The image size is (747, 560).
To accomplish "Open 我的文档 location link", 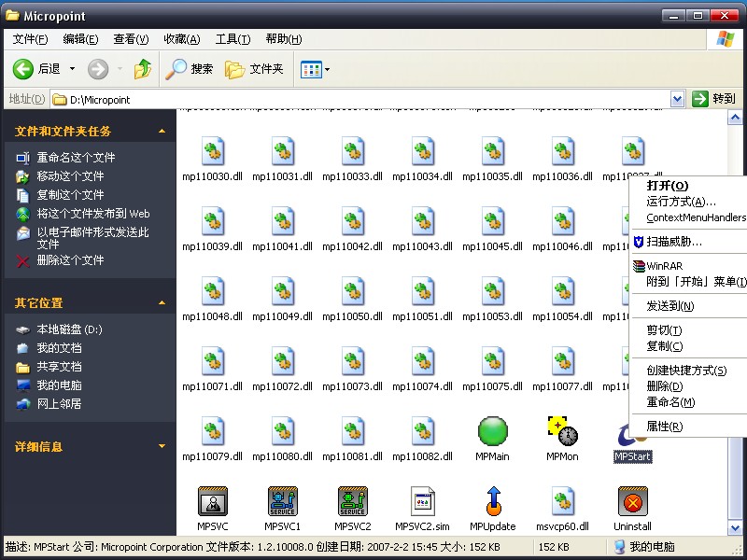I will (x=59, y=348).
